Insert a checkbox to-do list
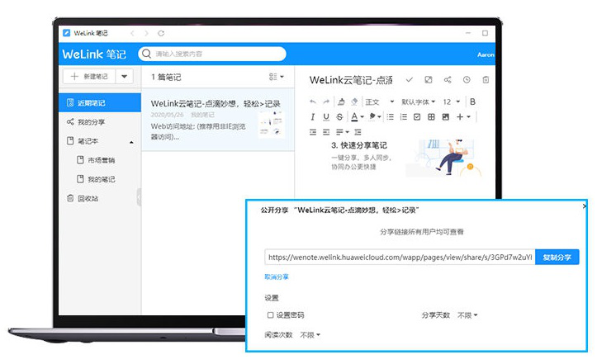The width and height of the screenshot is (597, 364). 417,117
